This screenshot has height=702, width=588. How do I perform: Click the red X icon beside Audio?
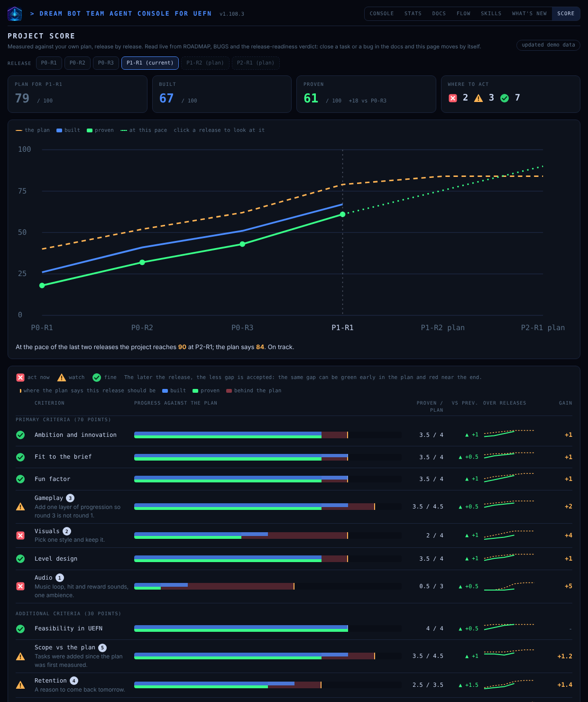point(20,586)
